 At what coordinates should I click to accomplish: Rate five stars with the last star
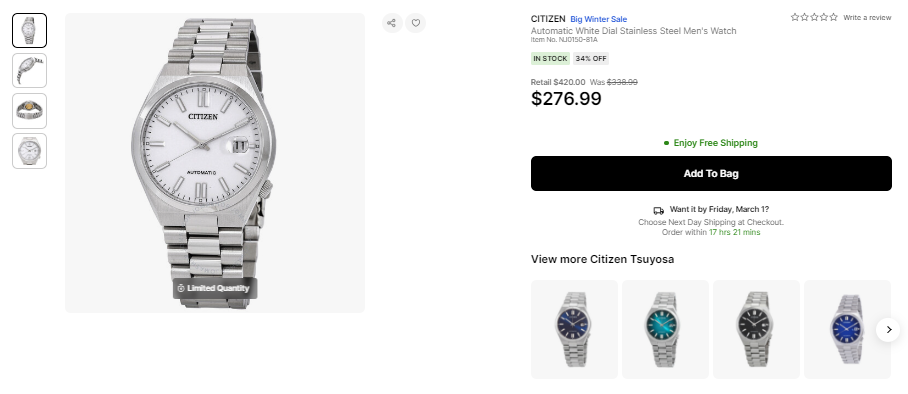(x=833, y=17)
